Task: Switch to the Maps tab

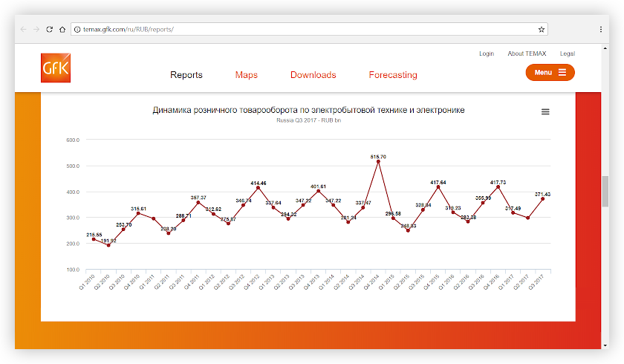Action: click(247, 75)
